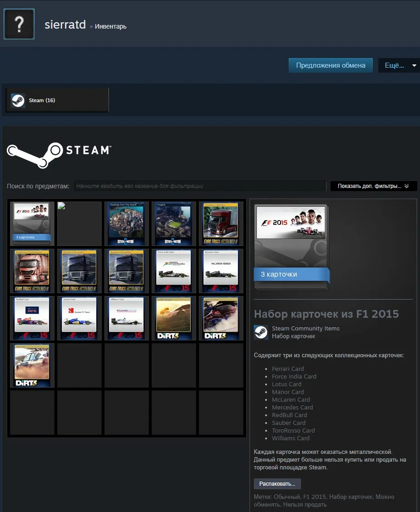Click ToroRosso Card in the description list
The height and width of the screenshot is (512, 420).
293,430
